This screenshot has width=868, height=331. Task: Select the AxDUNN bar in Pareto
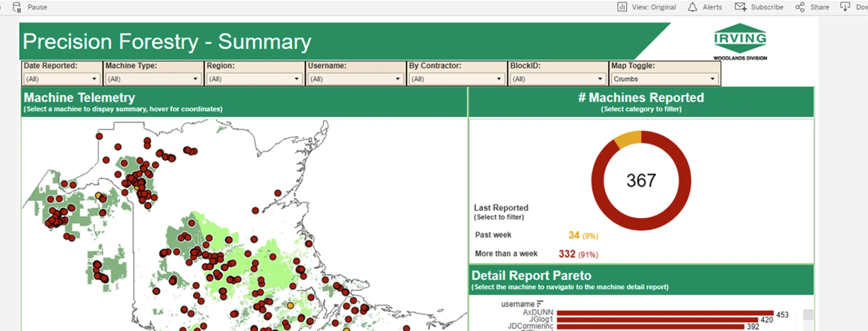click(x=664, y=313)
